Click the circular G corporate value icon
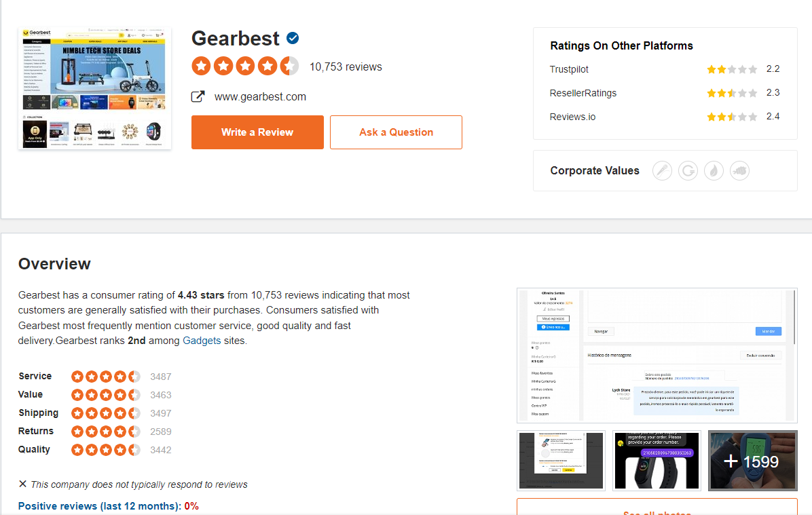Viewport: 812px width, 515px height. click(688, 170)
